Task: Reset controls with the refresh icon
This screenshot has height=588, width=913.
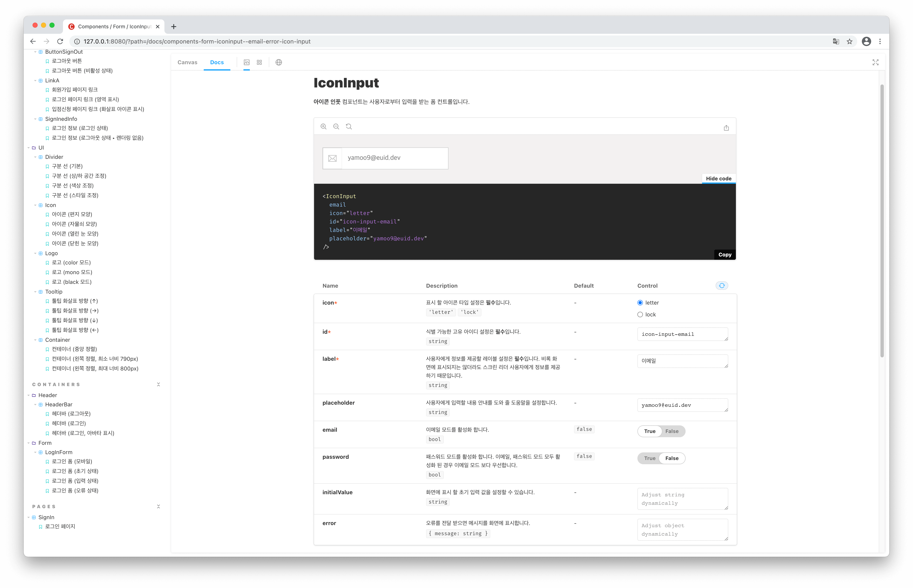Action: point(722,286)
